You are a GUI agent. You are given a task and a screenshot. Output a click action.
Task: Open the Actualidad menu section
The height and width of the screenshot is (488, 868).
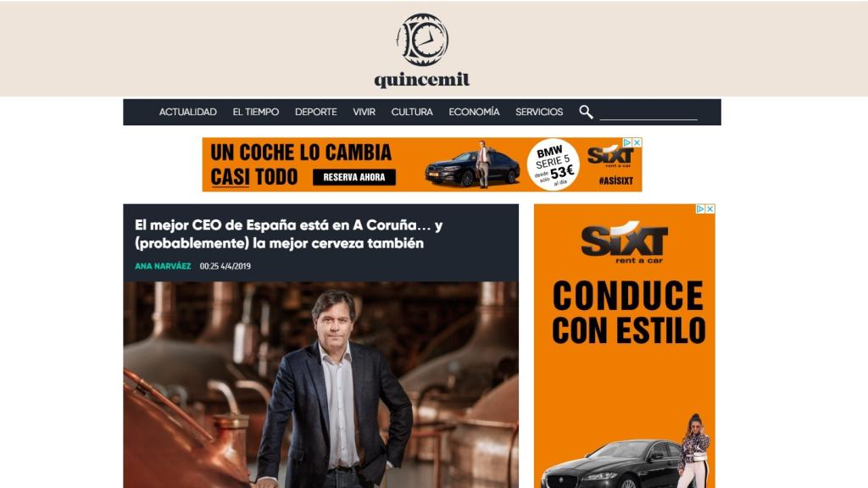pyautogui.click(x=187, y=112)
